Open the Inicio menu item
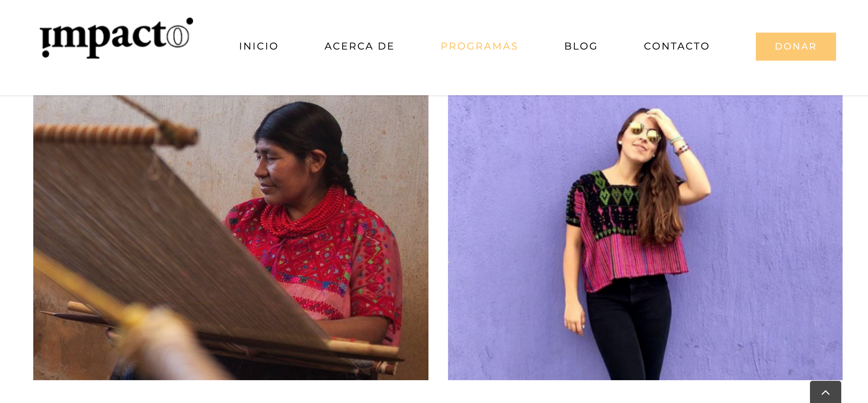Screen dimensions: 868x403 [x=259, y=46]
